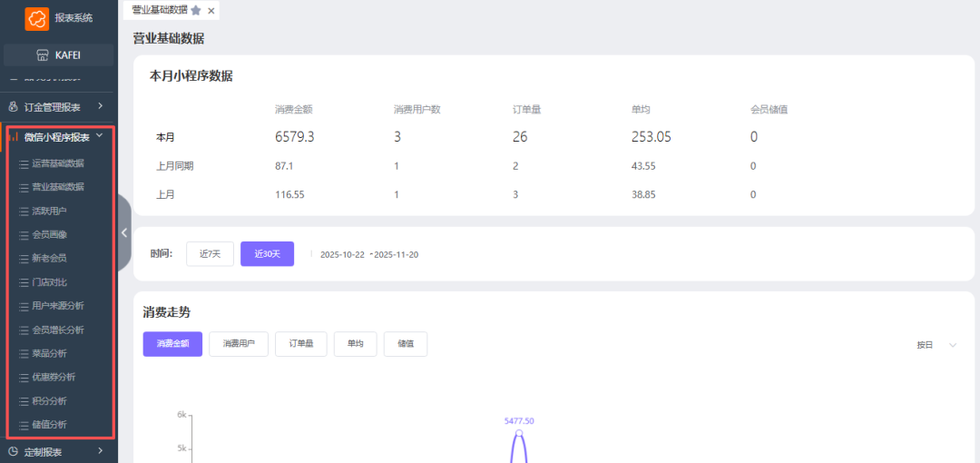Click this month's 单均 value 253.05

coord(652,137)
